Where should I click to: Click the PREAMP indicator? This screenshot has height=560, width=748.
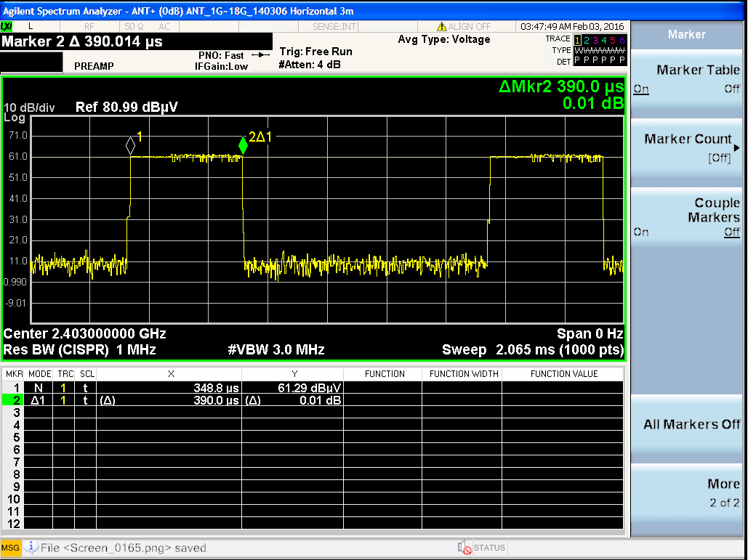click(x=94, y=66)
